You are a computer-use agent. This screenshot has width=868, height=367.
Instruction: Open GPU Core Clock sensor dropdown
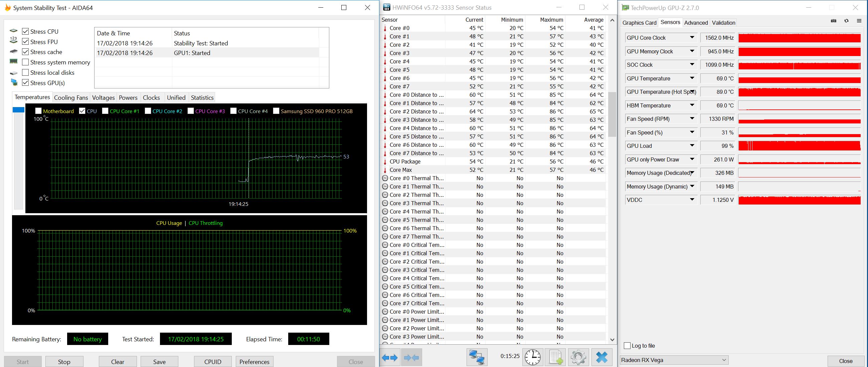point(692,38)
